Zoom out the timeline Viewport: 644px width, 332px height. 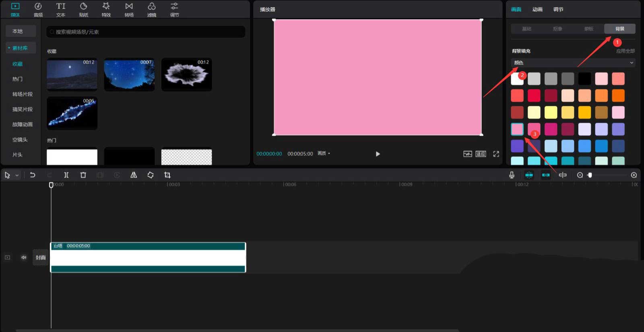coord(580,175)
